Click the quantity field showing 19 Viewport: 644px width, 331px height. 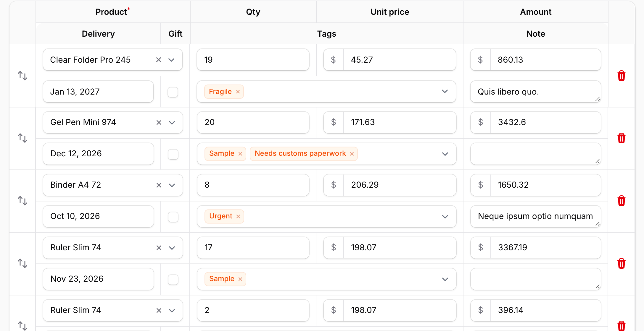point(253,60)
